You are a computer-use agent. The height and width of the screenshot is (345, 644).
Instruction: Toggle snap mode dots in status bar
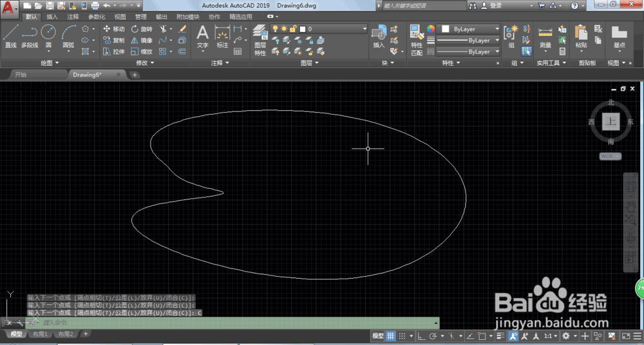pos(402,336)
